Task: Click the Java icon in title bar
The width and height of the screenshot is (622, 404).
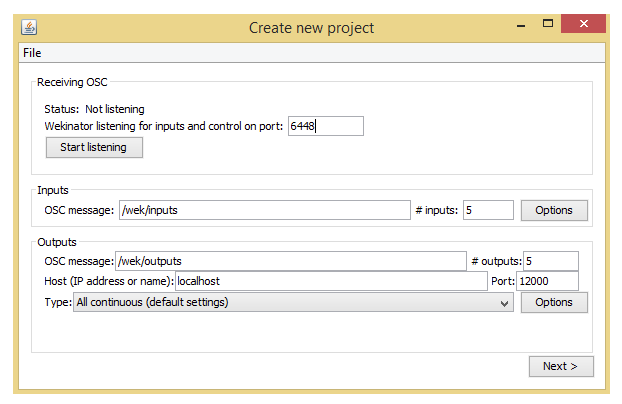Action: coord(29,27)
